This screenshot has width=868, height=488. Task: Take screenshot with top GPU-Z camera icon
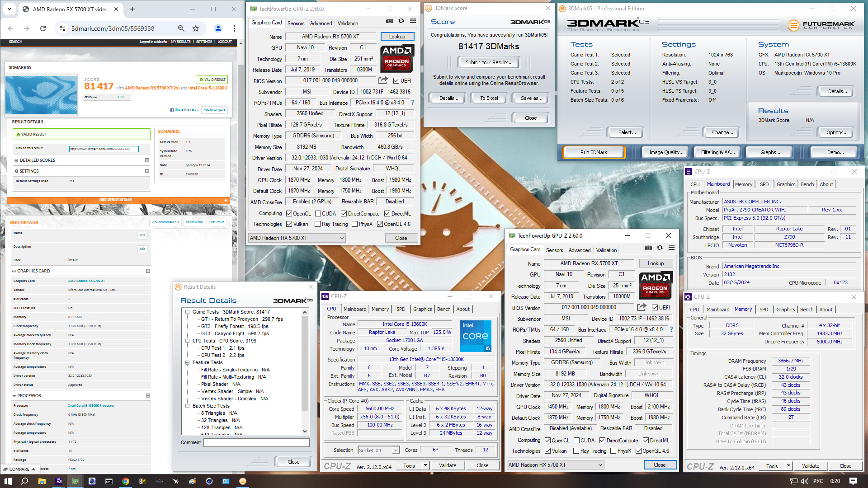(x=389, y=21)
